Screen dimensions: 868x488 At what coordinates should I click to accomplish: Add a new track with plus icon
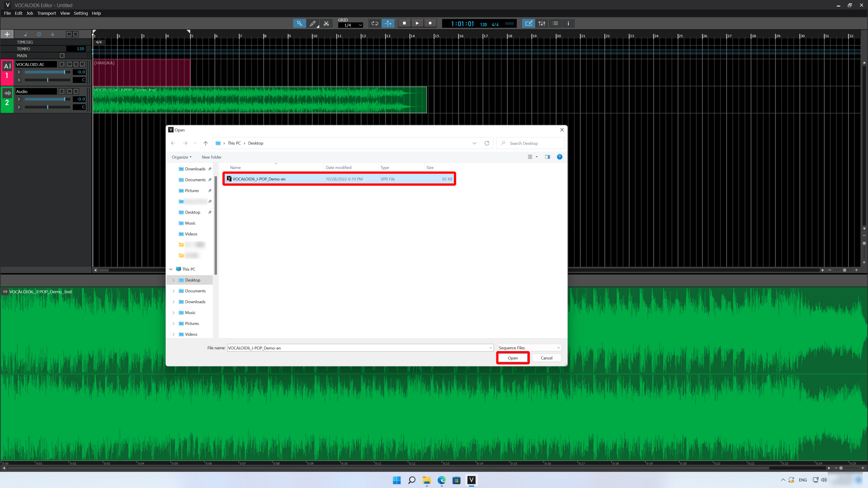tap(7, 34)
